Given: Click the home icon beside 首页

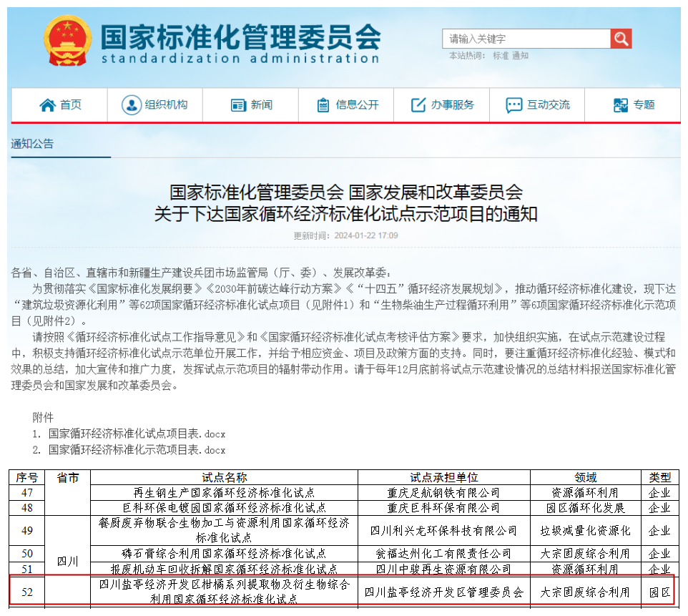Looking at the screenshot, I should (x=48, y=105).
